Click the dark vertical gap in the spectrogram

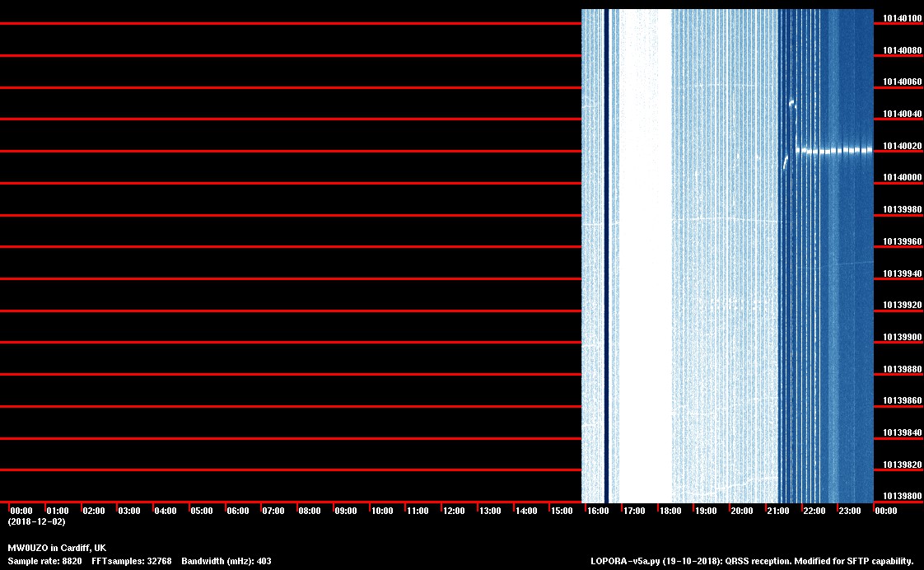(607, 247)
